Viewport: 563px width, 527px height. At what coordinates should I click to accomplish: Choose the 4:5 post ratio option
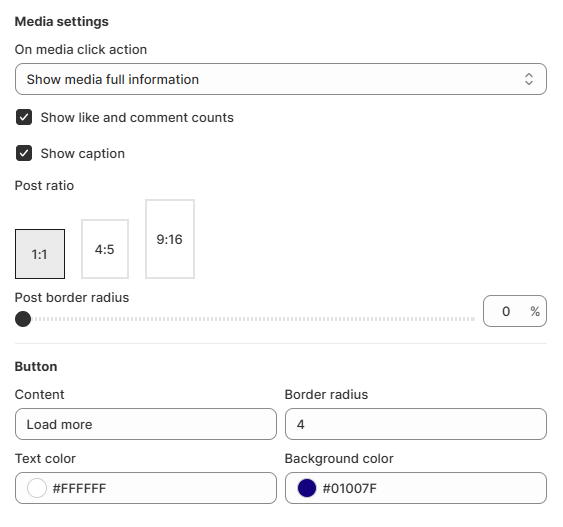point(105,249)
